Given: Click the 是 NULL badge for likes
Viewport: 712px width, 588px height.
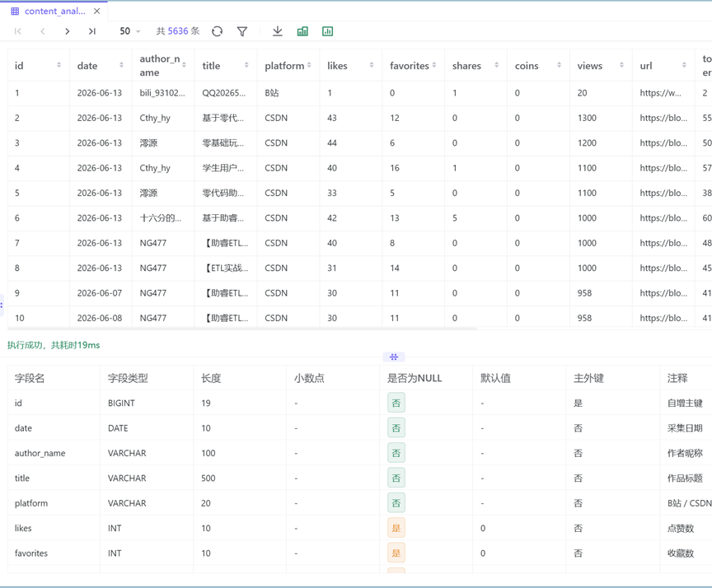Looking at the screenshot, I should click(x=396, y=528).
